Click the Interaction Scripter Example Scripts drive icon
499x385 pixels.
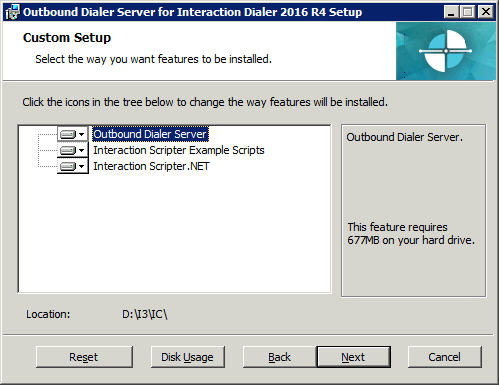pyautogui.click(x=68, y=150)
